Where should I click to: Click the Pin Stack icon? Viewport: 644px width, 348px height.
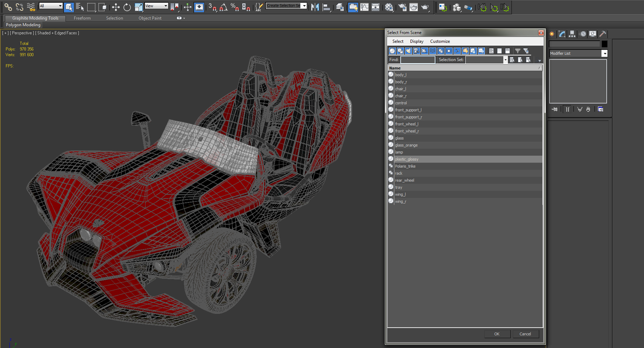(554, 109)
